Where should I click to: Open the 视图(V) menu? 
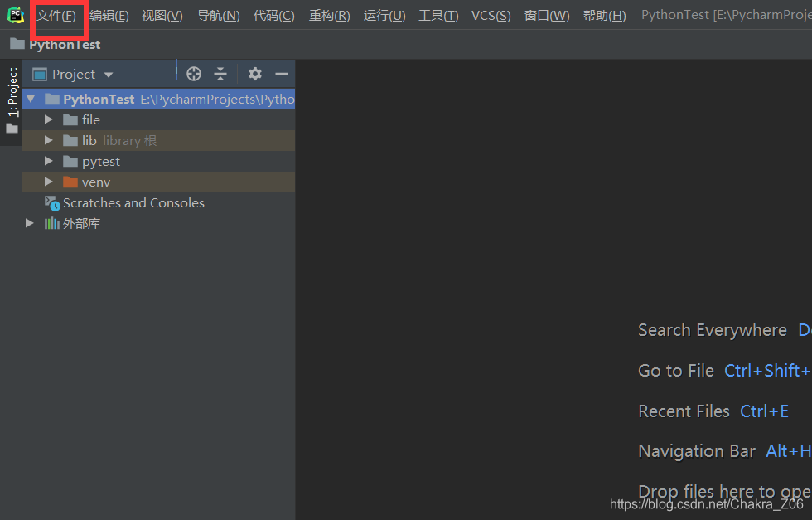click(162, 16)
